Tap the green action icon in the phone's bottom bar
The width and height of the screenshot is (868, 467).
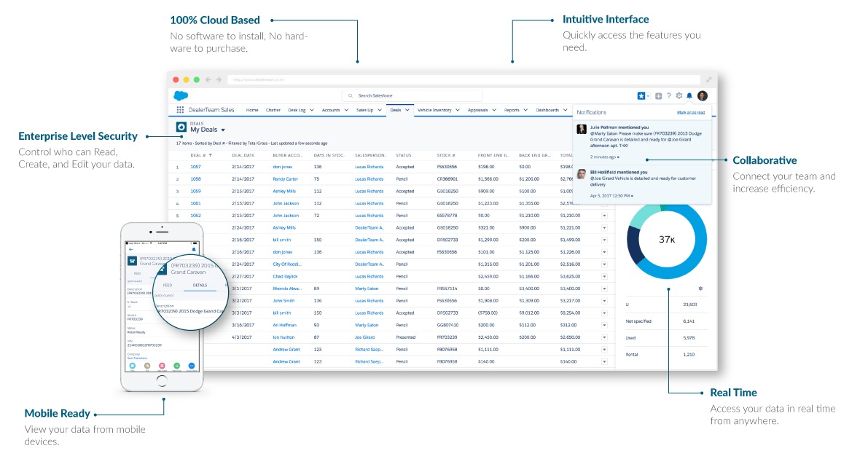[x=176, y=366]
